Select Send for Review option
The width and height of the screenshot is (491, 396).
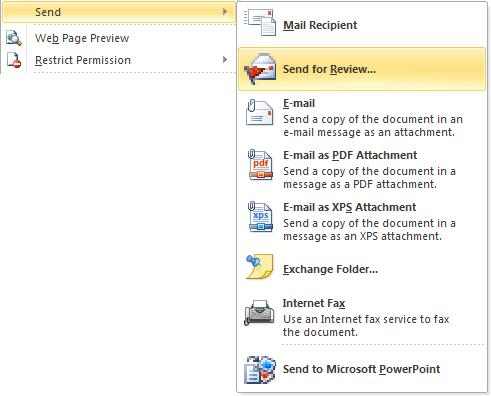click(362, 69)
